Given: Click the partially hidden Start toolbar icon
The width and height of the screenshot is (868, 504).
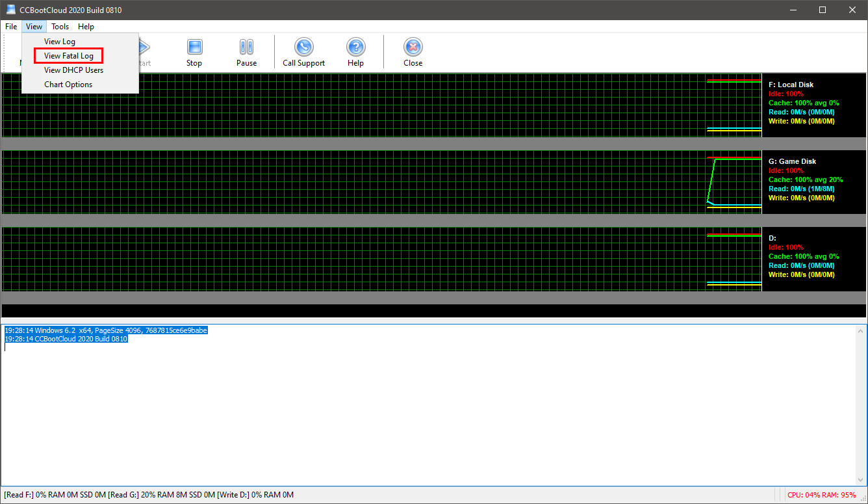Looking at the screenshot, I should [144, 49].
